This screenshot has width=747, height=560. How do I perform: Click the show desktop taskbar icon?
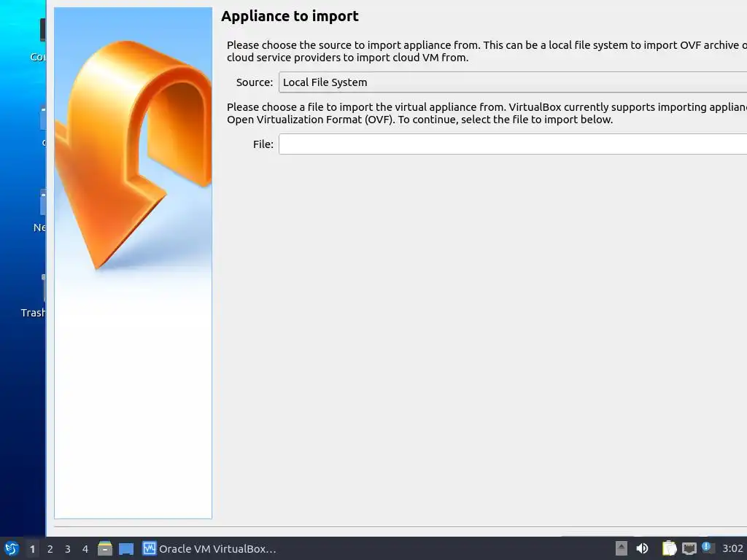point(125,549)
